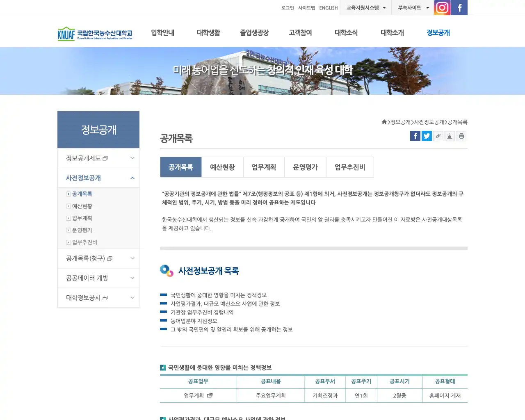The height and width of the screenshot is (420, 525).
Task: Click the 공표주기 column header
Action: coord(361,381)
